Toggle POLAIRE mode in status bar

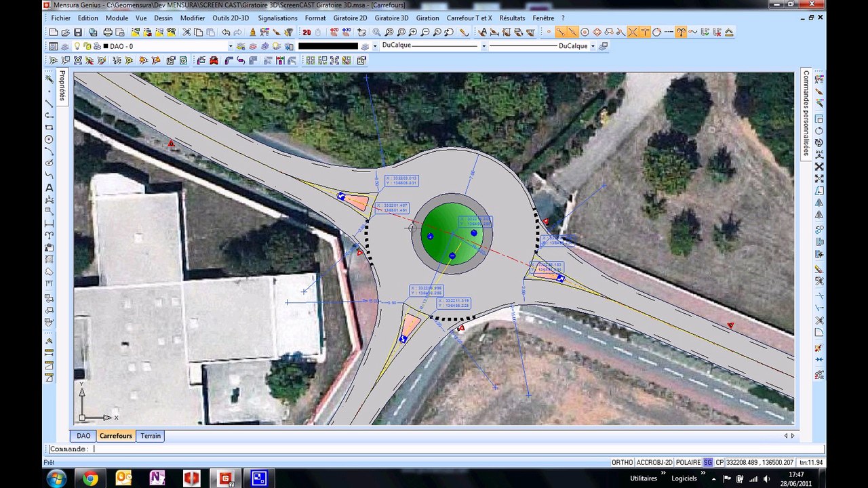click(688, 462)
